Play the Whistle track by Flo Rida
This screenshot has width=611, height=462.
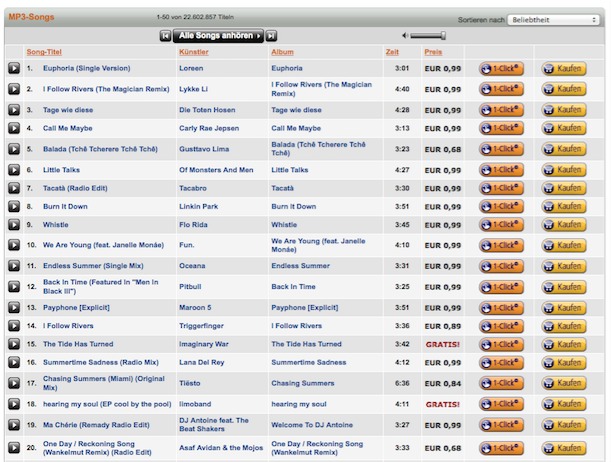click(x=13, y=225)
